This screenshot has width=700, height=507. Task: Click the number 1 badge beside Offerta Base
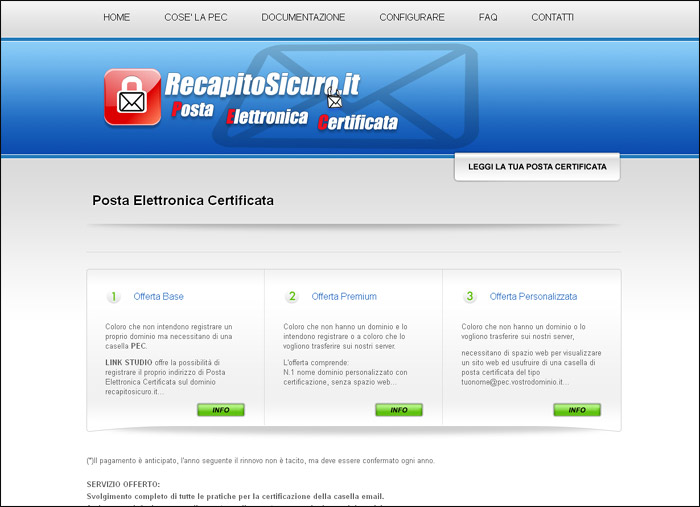coord(113,296)
